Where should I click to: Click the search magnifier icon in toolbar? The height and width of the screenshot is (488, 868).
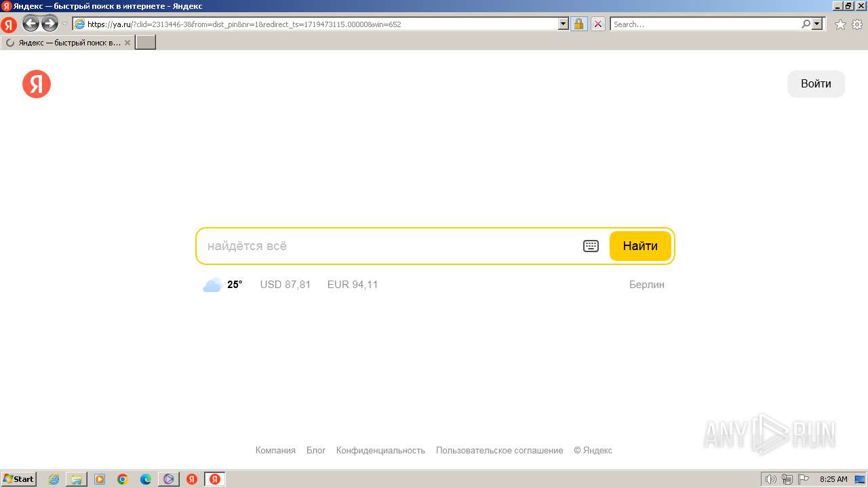806,24
